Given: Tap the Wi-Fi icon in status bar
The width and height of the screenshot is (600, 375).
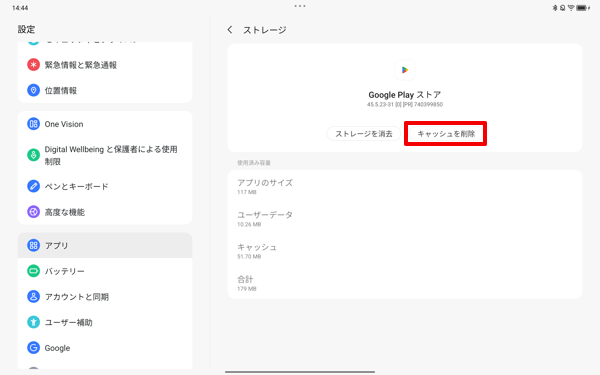Looking at the screenshot, I should point(571,8).
